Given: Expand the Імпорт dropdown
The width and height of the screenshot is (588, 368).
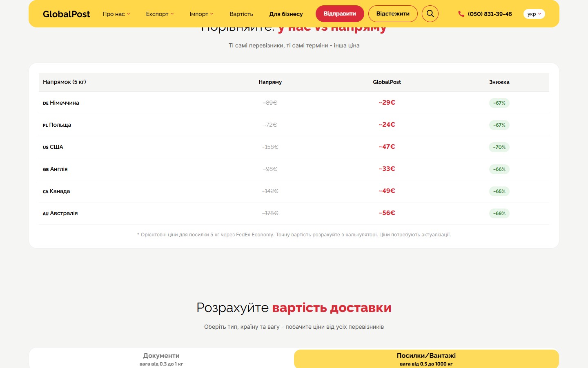Looking at the screenshot, I should click(x=201, y=14).
